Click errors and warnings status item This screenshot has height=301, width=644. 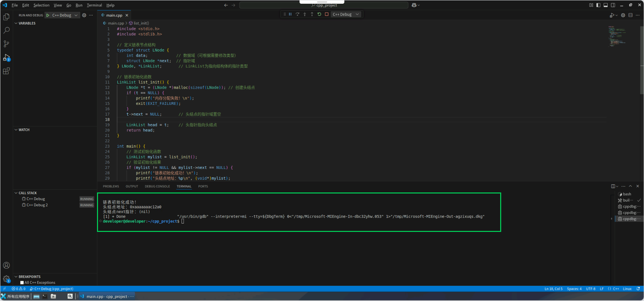[19, 289]
